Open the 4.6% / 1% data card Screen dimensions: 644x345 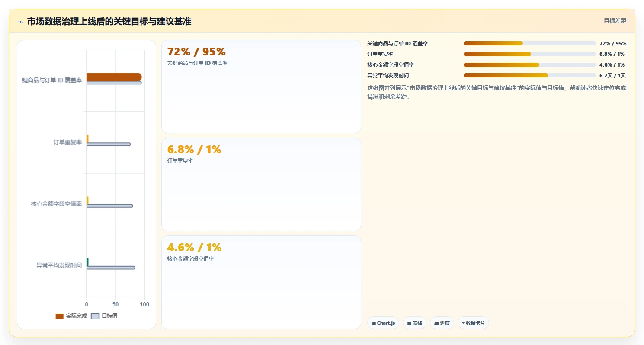[x=261, y=282]
